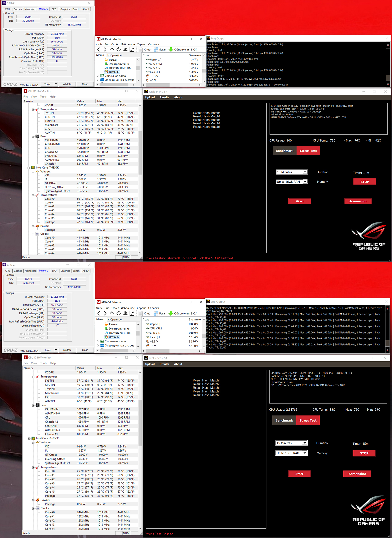Collapse the Fans node in upper HWMonitor

(x=33, y=136)
